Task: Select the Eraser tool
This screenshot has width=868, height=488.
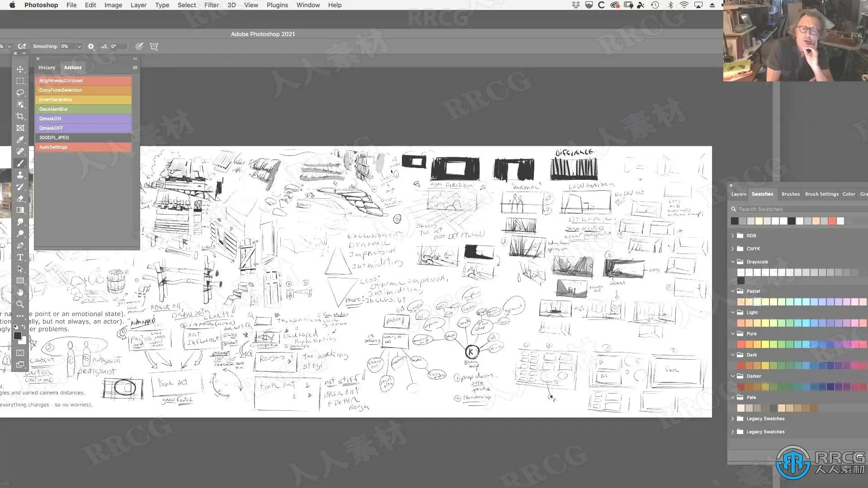Action: click(20, 198)
